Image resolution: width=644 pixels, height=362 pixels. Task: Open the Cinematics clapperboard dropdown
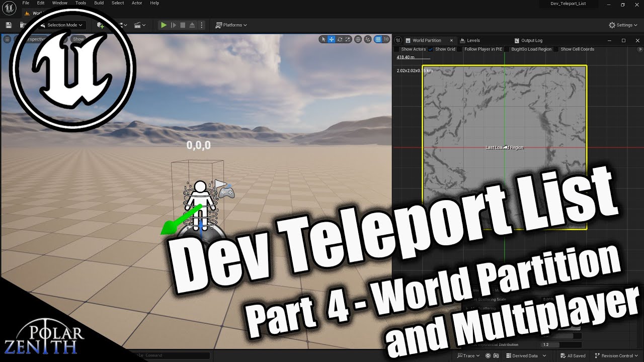(x=139, y=25)
